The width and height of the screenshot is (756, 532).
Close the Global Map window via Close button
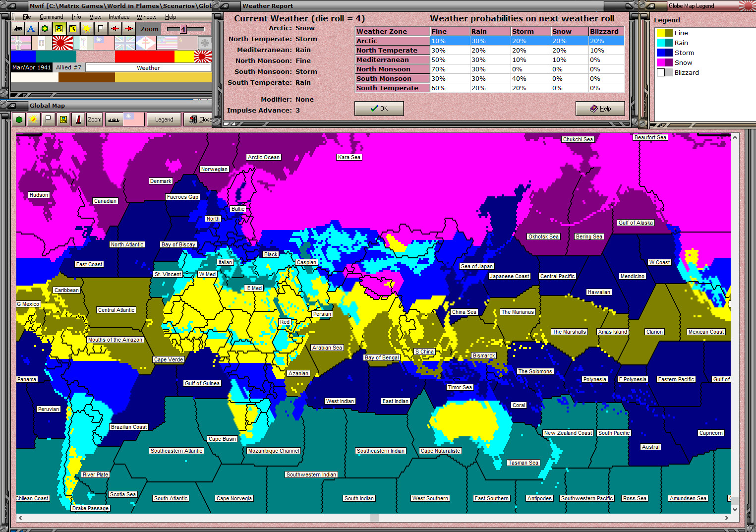[199, 119]
